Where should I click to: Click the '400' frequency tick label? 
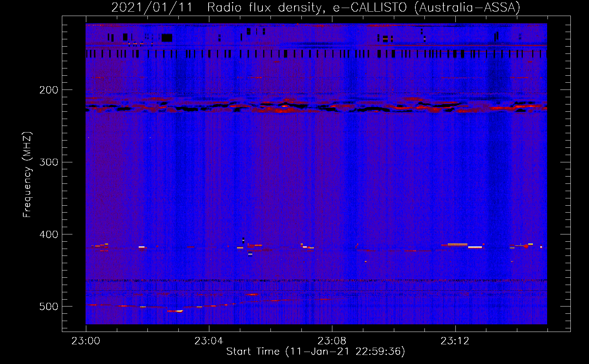click(x=49, y=234)
